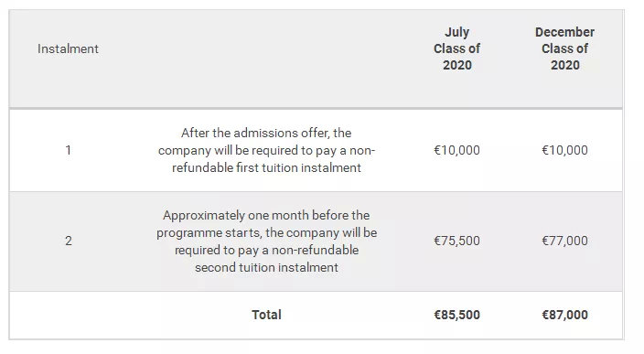Select July first instalment €10,000
Screen dimensions: 644x354
click(x=456, y=150)
